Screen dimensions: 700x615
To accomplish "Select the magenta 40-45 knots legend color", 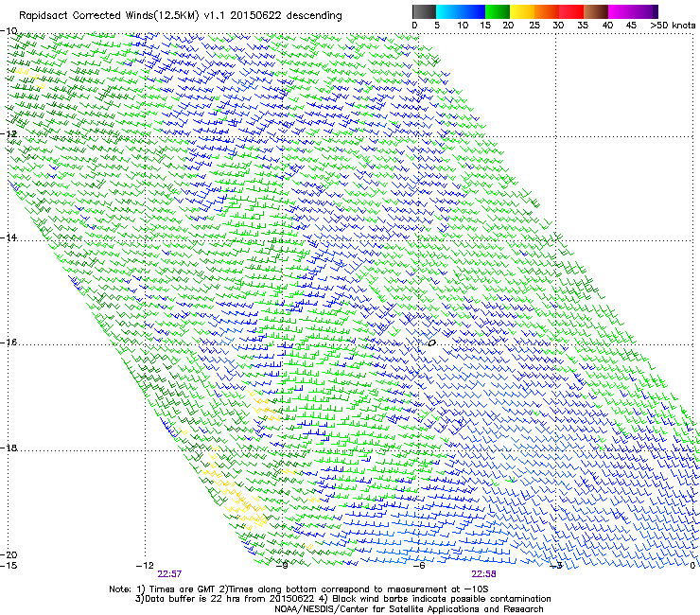I will coord(621,11).
